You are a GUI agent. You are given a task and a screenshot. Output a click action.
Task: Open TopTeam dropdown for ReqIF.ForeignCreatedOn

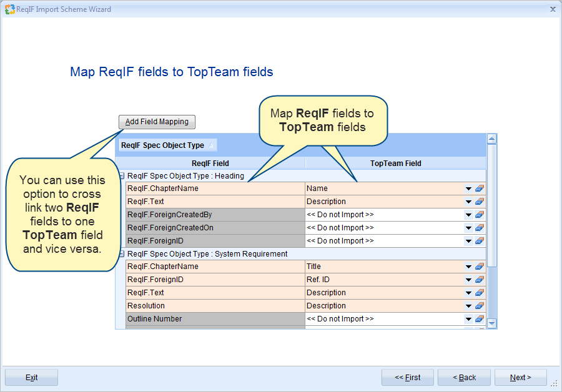468,228
